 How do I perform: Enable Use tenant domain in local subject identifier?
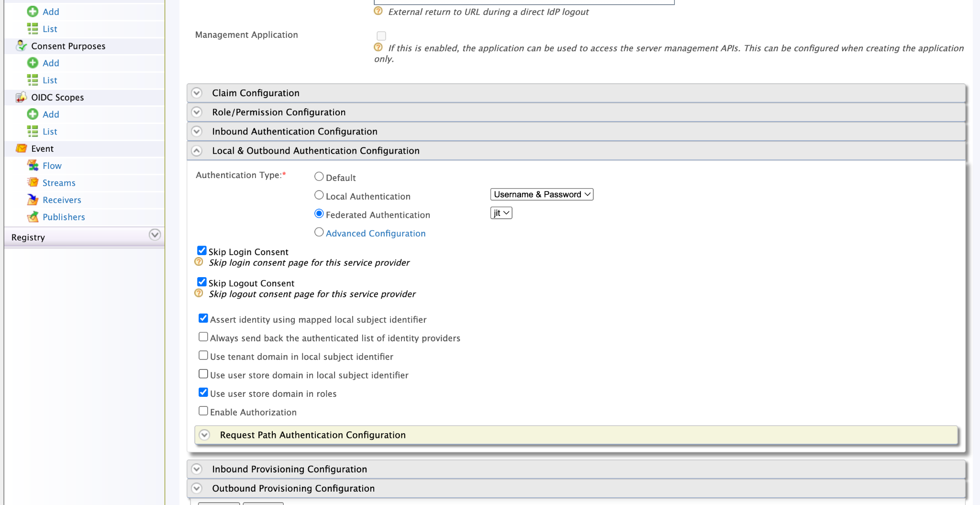pyautogui.click(x=203, y=356)
